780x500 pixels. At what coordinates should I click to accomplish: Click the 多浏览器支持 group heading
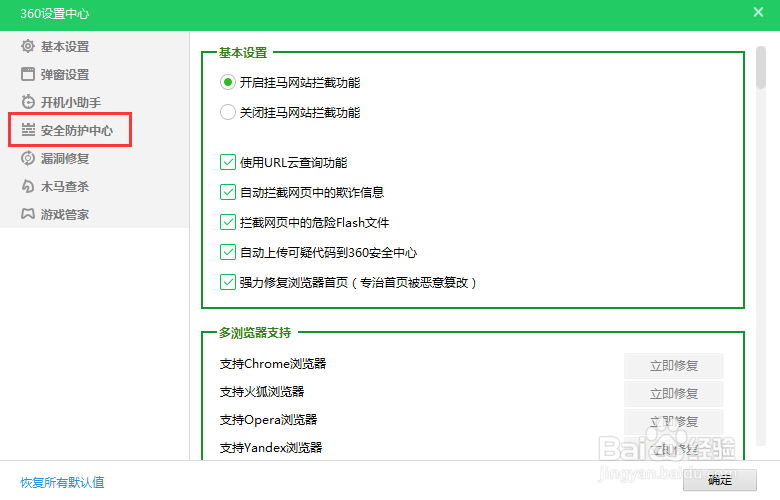point(255,332)
